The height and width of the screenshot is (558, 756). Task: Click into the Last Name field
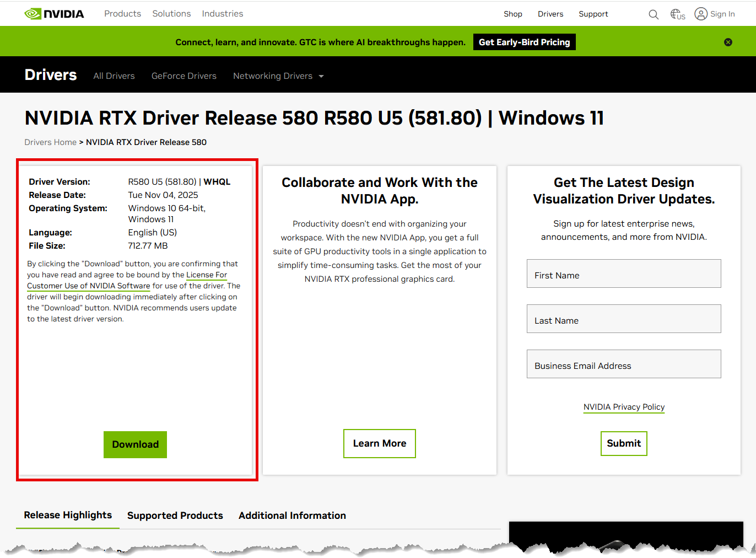[x=623, y=319]
